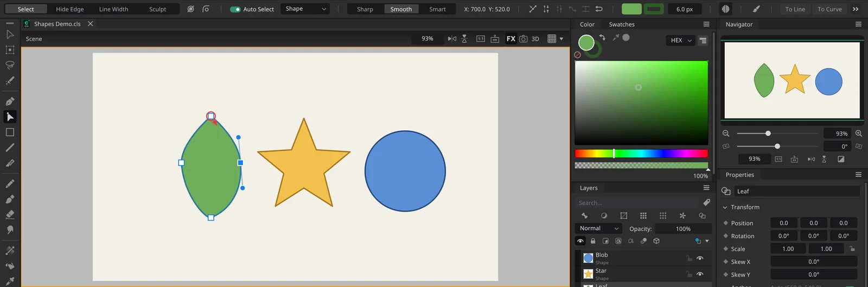Viewport: 868px width, 287px height.
Task: Set node type to Sharp
Action: 365,9
